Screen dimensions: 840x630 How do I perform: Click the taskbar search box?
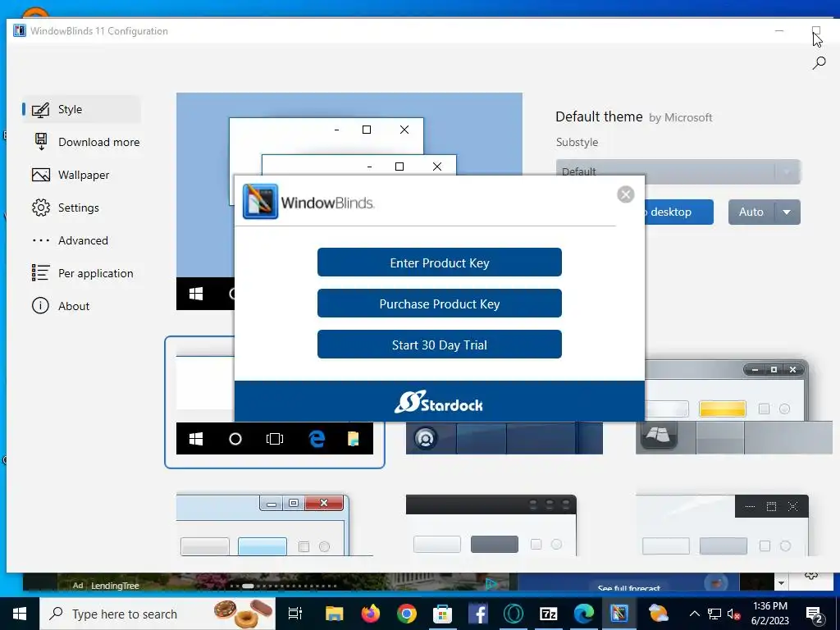click(157, 614)
